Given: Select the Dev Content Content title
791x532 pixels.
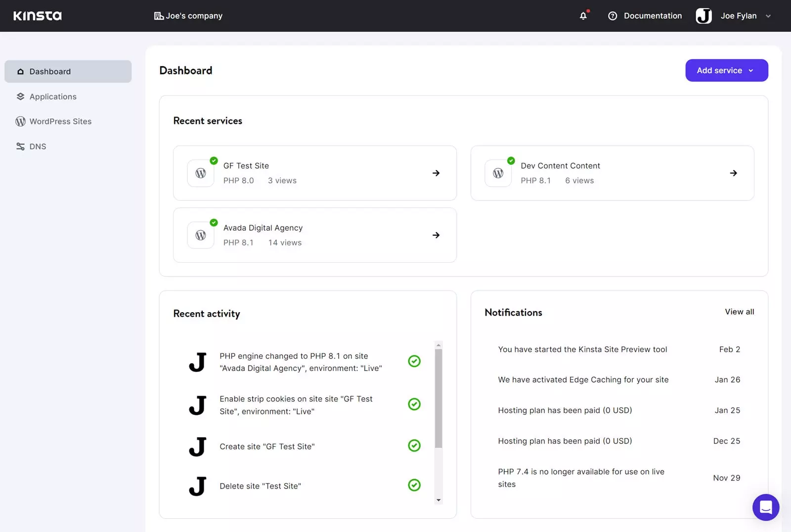Looking at the screenshot, I should [560, 166].
